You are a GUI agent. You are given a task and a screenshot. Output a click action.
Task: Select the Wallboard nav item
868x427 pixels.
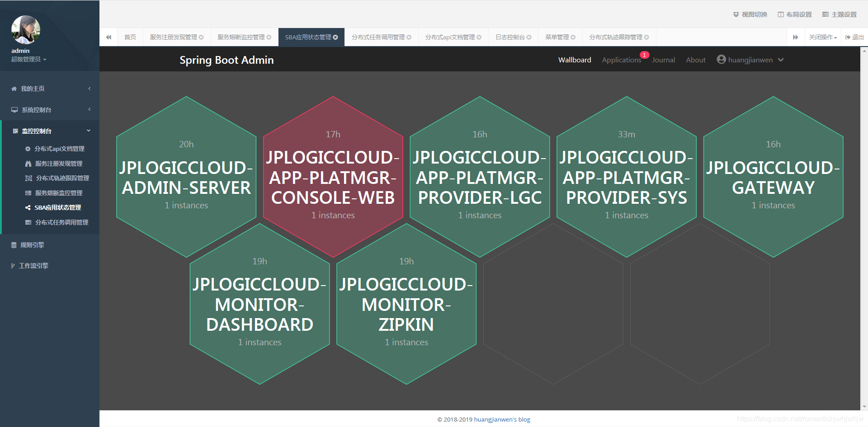coord(575,60)
